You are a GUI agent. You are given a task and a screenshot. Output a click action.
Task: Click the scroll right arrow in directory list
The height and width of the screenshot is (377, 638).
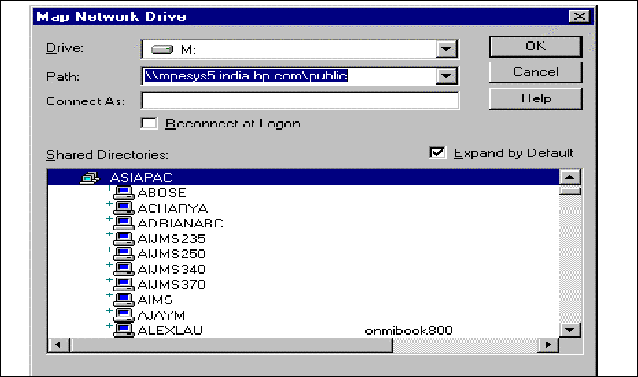[548, 345]
